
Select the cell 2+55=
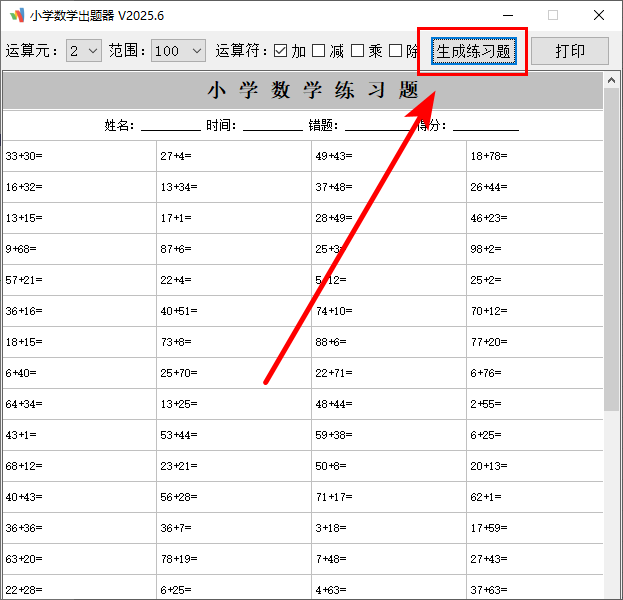(x=535, y=404)
